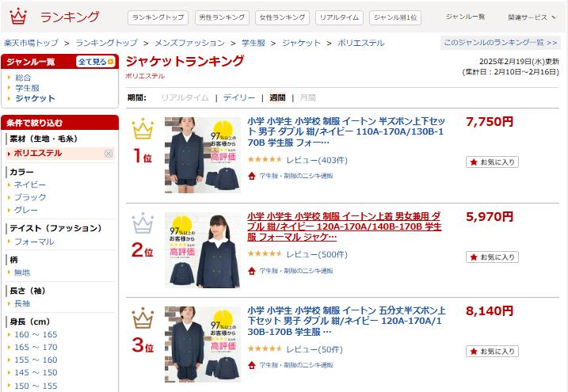This screenshot has width=568, height=392.
Task: Go to 学生服 in breadcrumb
Action: [x=254, y=43]
